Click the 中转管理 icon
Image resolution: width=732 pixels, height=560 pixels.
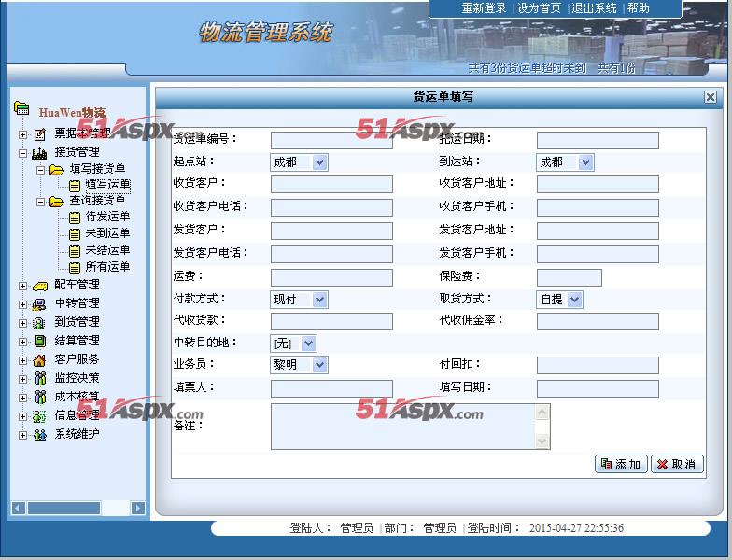pyautogui.click(x=39, y=304)
